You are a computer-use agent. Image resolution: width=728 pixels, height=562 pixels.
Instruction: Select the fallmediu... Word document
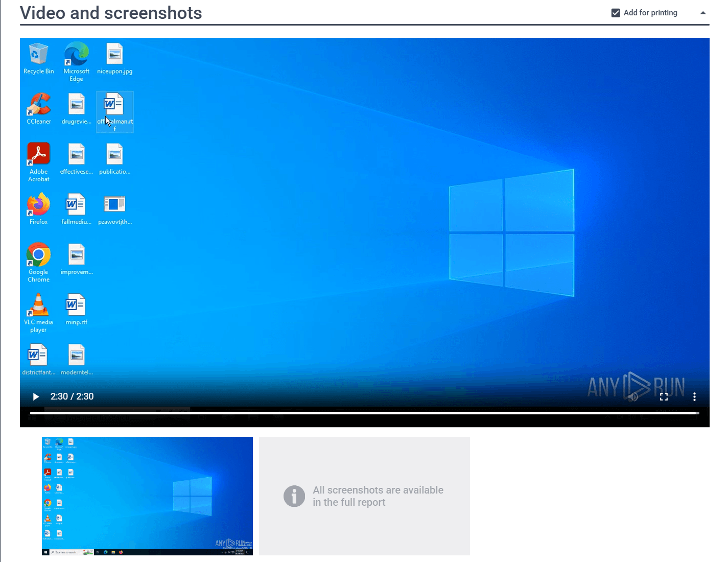pos(76,209)
